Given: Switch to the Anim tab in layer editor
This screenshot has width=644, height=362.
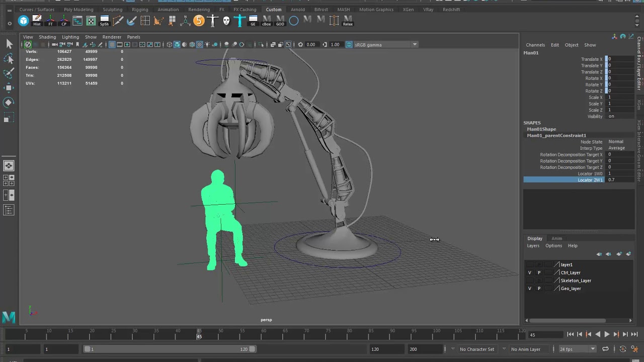Looking at the screenshot, I should [556, 238].
